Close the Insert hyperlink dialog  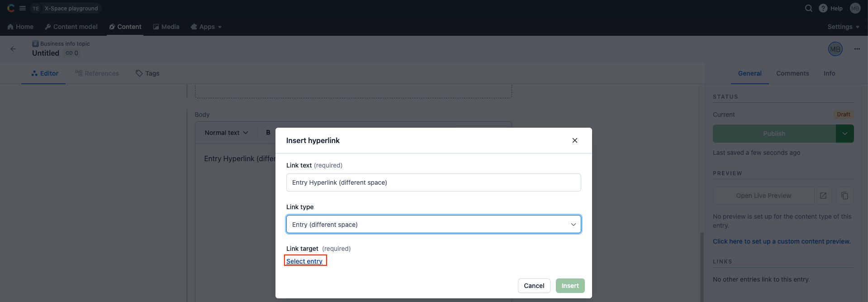574,140
